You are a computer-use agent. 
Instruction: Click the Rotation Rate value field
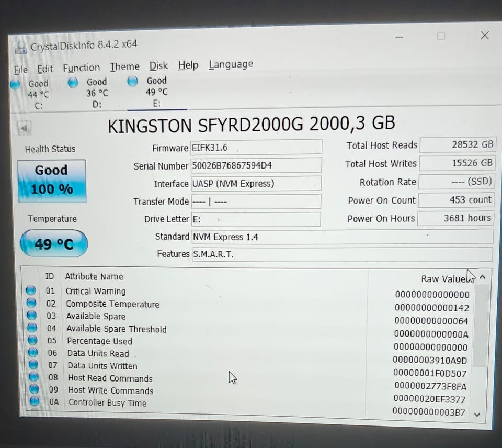coord(456,182)
